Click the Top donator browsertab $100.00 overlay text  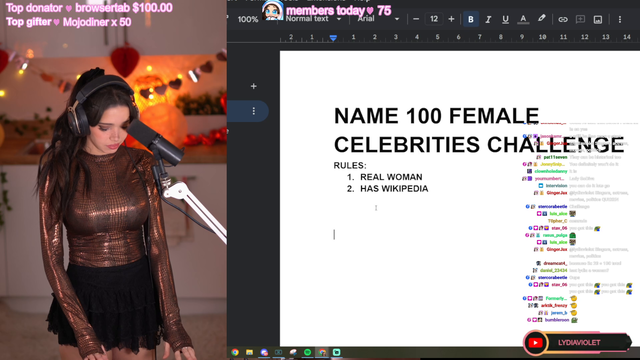[x=89, y=8]
